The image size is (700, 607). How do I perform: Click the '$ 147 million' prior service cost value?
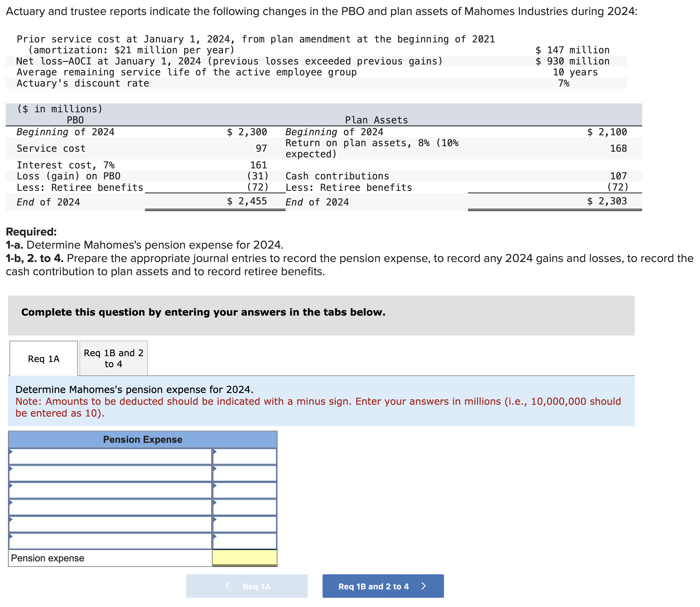[572, 50]
